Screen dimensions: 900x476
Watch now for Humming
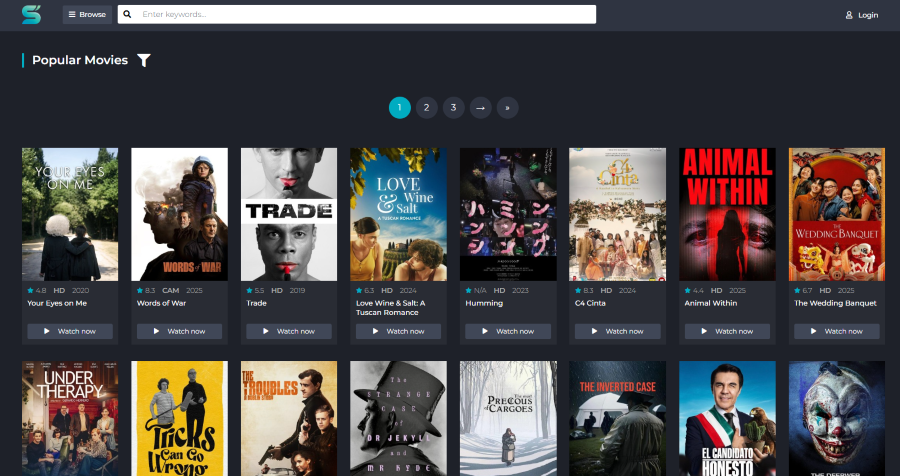[x=508, y=331]
